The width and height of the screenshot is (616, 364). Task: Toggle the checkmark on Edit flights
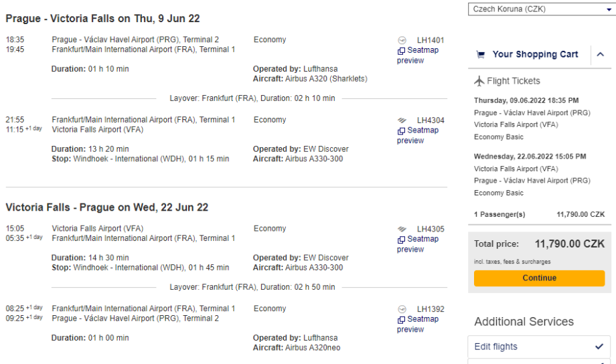pyautogui.click(x=599, y=347)
